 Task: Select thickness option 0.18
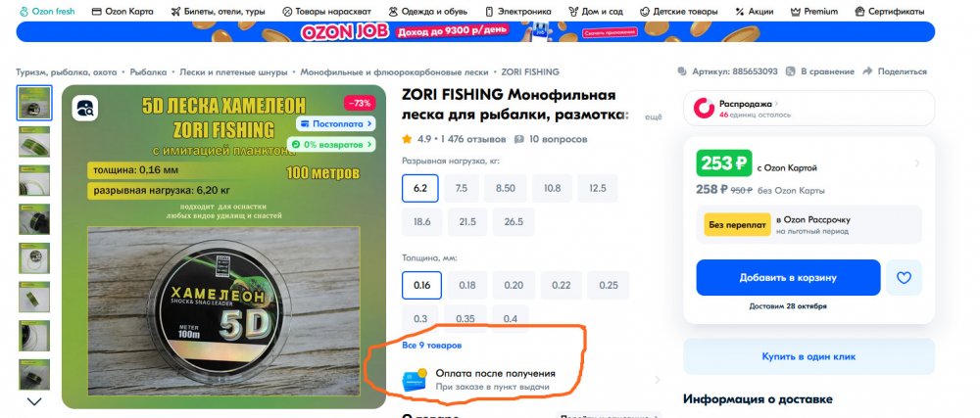click(466, 285)
